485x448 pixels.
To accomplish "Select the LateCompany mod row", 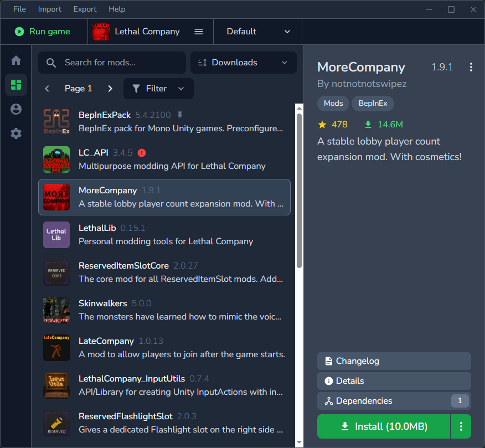I will tap(164, 348).
